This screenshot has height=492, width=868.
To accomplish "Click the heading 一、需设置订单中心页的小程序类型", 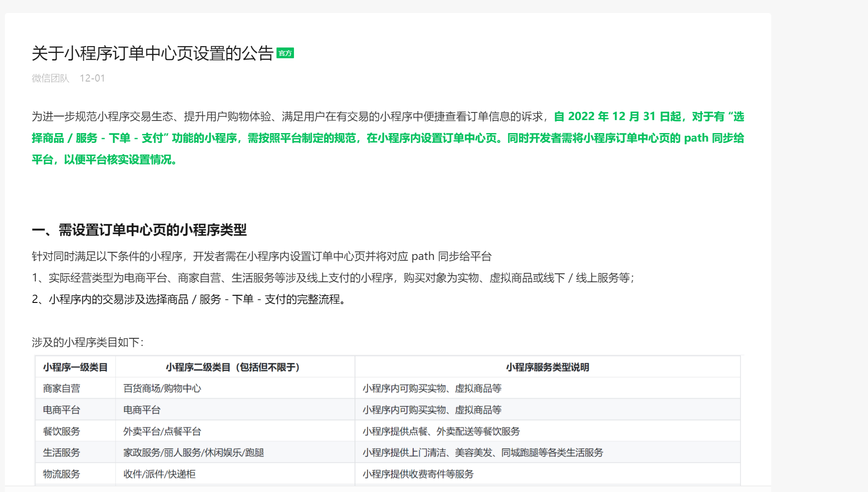I will (139, 230).
